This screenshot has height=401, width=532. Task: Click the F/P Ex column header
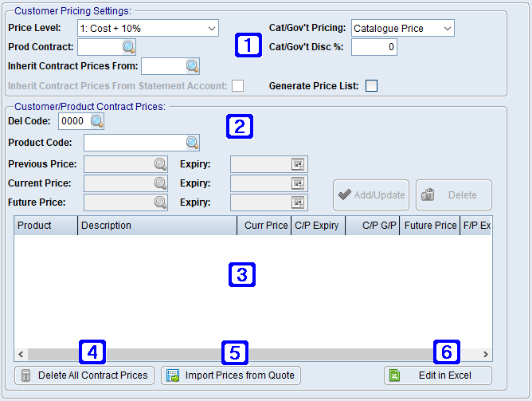pos(476,226)
